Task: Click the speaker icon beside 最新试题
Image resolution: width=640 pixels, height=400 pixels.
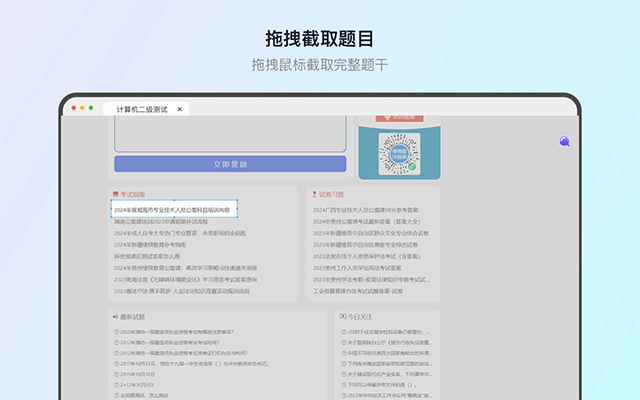Action: 116,317
